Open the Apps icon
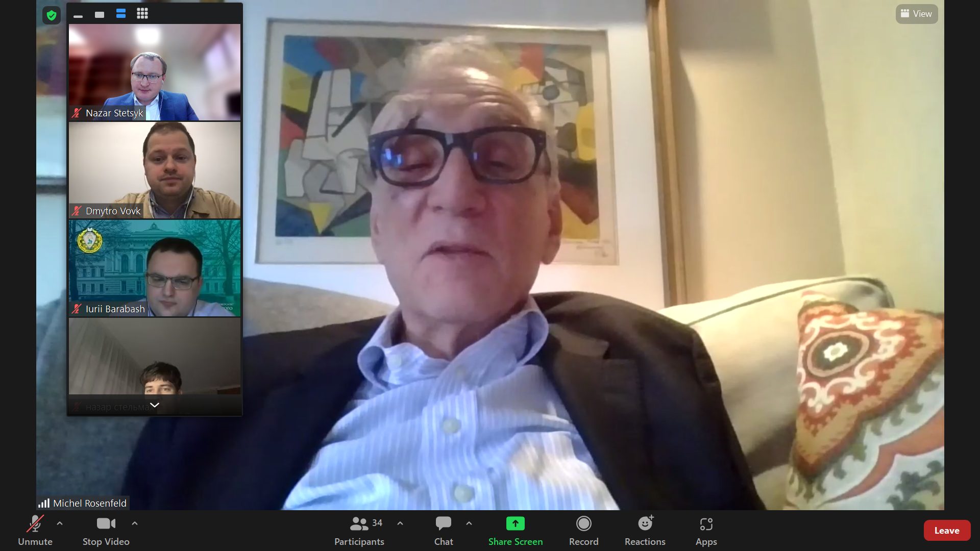 point(706,531)
